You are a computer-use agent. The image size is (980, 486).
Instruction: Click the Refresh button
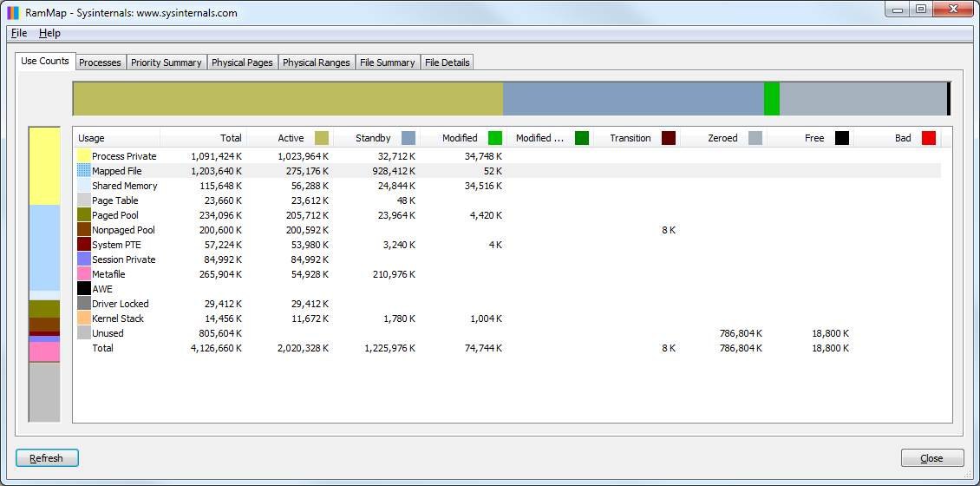tap(47, 458)
